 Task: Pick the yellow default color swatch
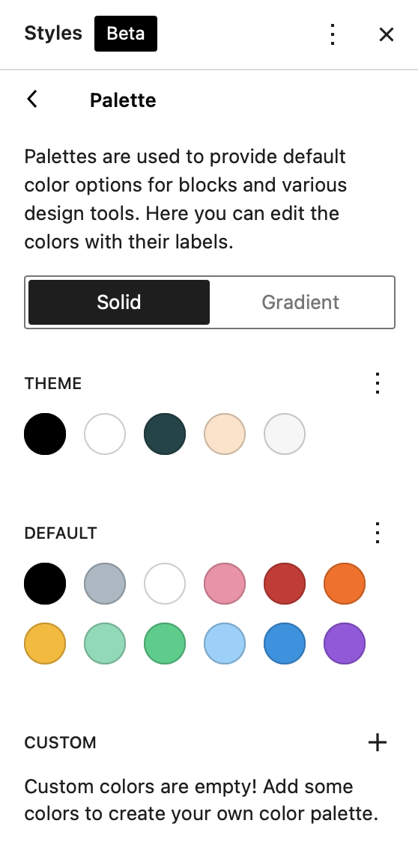point(45,644)
